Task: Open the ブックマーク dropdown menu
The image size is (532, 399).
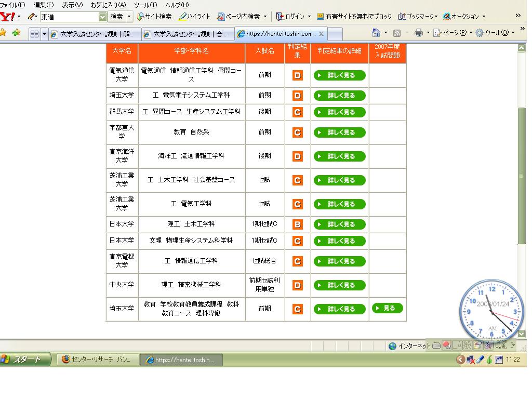Action: coord(418,17)
